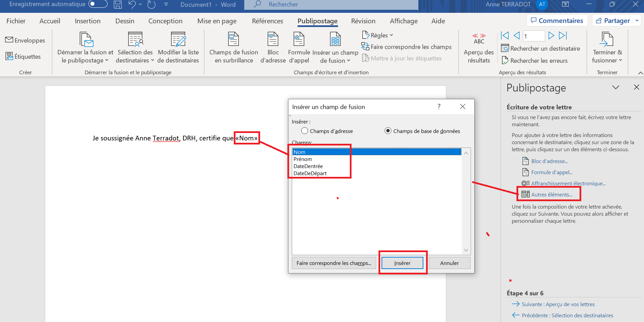Select Prénom in the fields list
This screenshot has width=644, height=322.
pyautogui.click(x=303, y=159)
